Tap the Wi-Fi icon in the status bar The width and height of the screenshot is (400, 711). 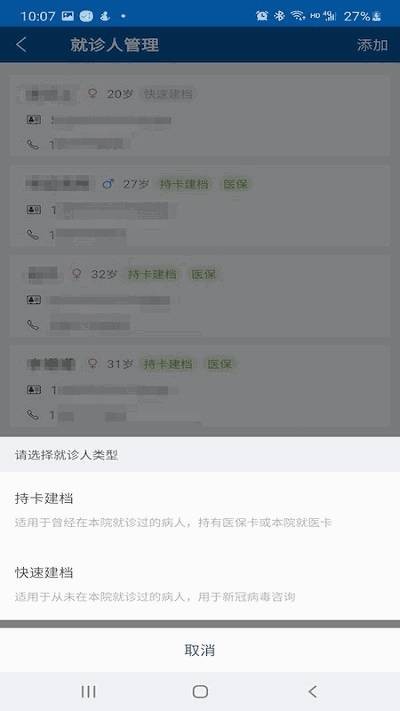[x=298, y=16]
